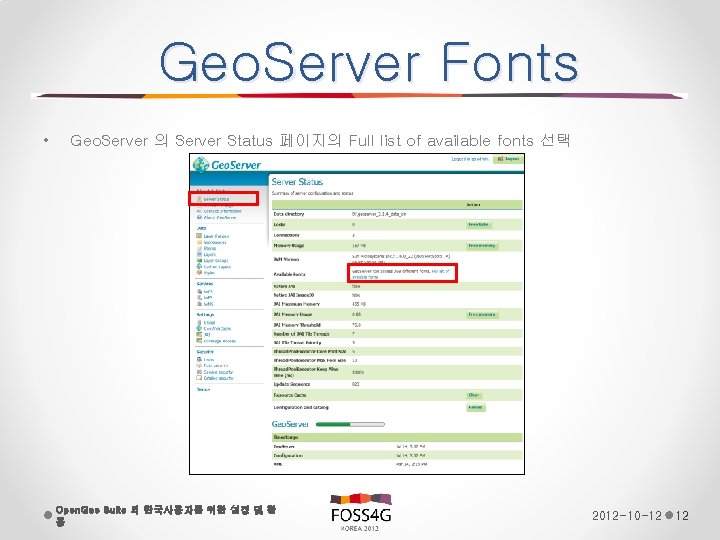Click the Server Status sidebar icon

[199, 199]
